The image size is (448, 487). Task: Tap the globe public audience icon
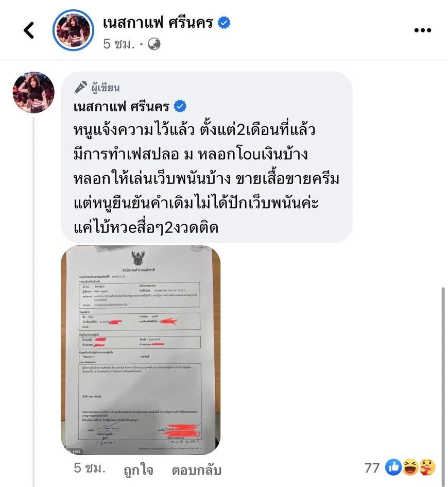pos(154,44)
